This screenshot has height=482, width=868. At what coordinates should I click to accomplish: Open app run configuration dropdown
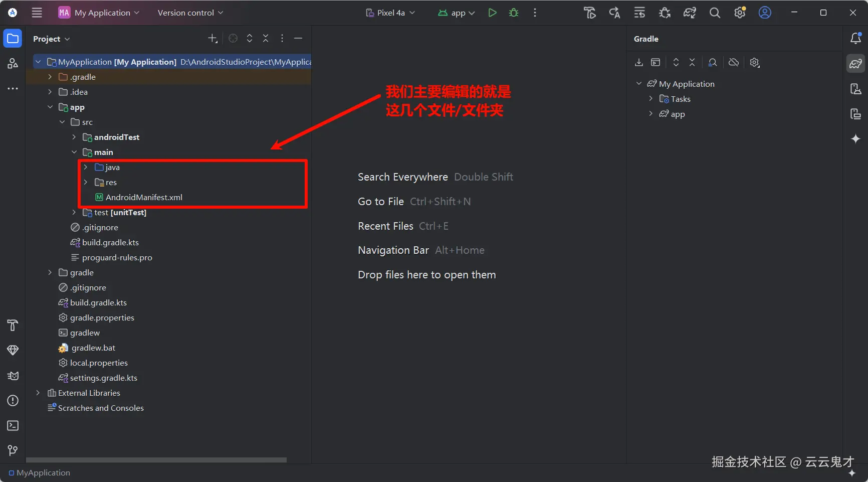click(456, 13)
